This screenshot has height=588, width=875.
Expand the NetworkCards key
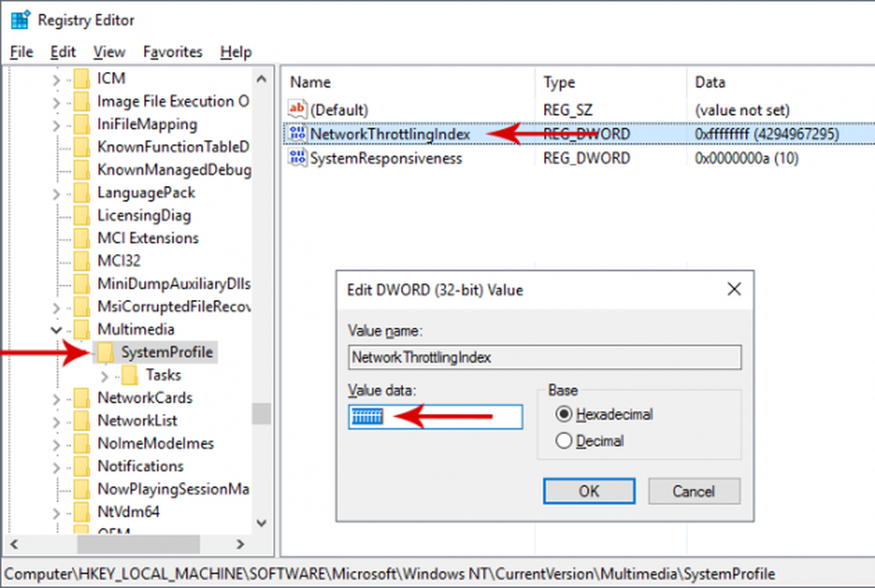coord(56,399)
